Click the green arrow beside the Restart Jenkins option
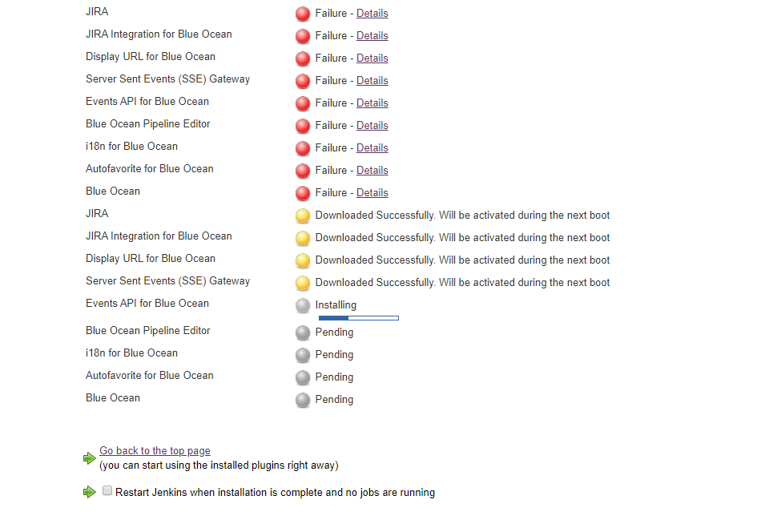 pos(89,492)
